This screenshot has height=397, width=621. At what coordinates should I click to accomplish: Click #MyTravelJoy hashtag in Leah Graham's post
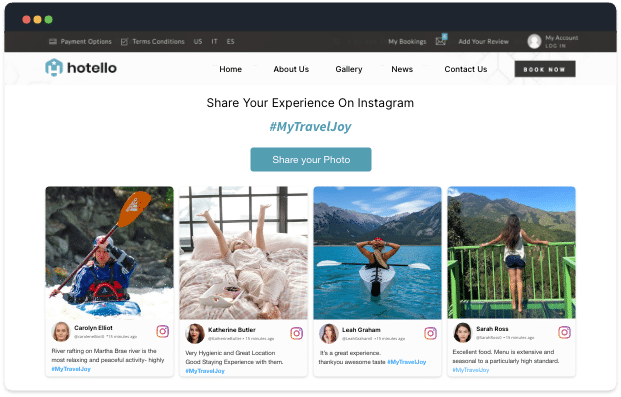(x=407, y=362)
